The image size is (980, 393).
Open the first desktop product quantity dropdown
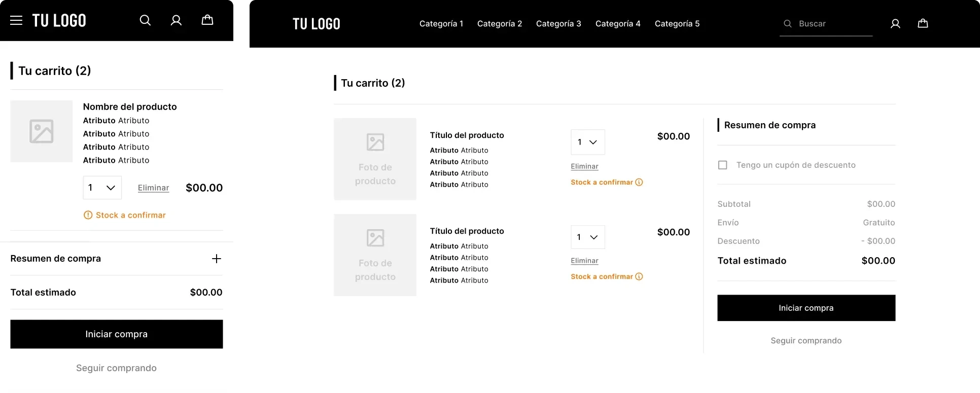tap(587, 142)
